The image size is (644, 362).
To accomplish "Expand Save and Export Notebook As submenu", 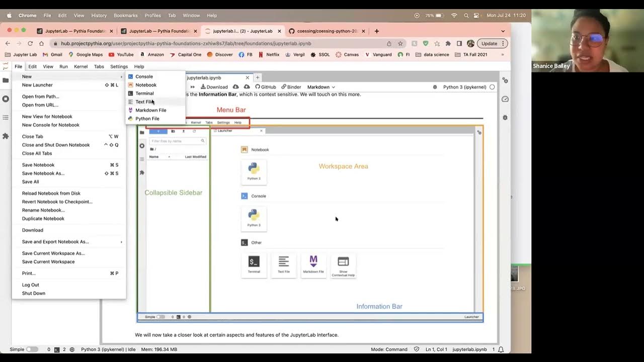I will (69, 242).
